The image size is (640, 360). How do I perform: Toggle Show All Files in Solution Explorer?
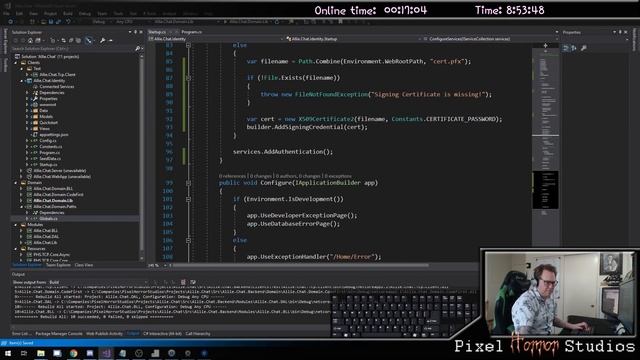point(78,40)
